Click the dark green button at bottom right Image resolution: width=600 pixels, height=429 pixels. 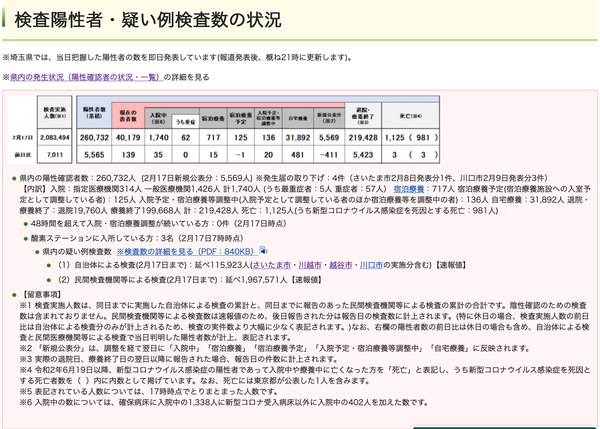coord(504,427)
